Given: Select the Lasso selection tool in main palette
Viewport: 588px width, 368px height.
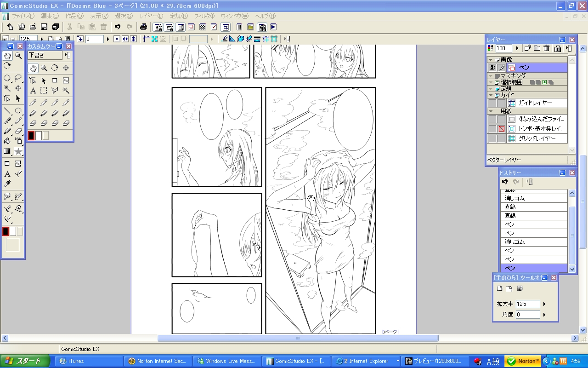Looking at the screenshot, I should click(18, 78).
